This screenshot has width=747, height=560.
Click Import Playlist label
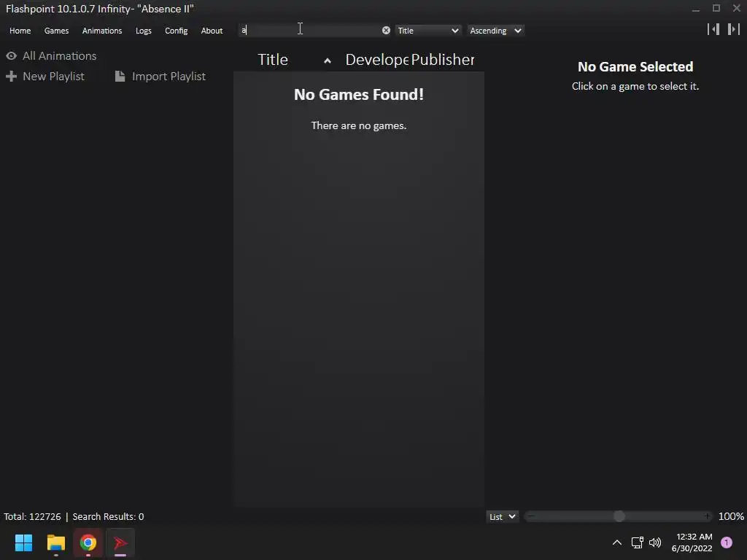[169, 76]
